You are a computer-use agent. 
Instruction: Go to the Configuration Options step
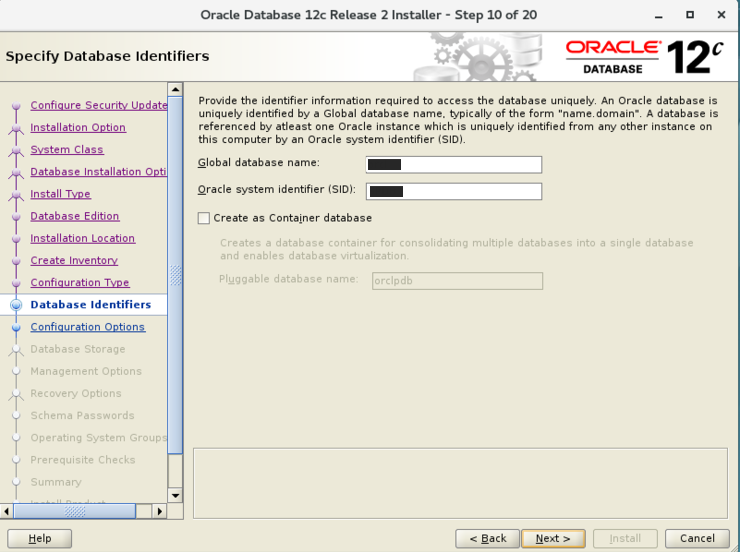tap(87, 327)
